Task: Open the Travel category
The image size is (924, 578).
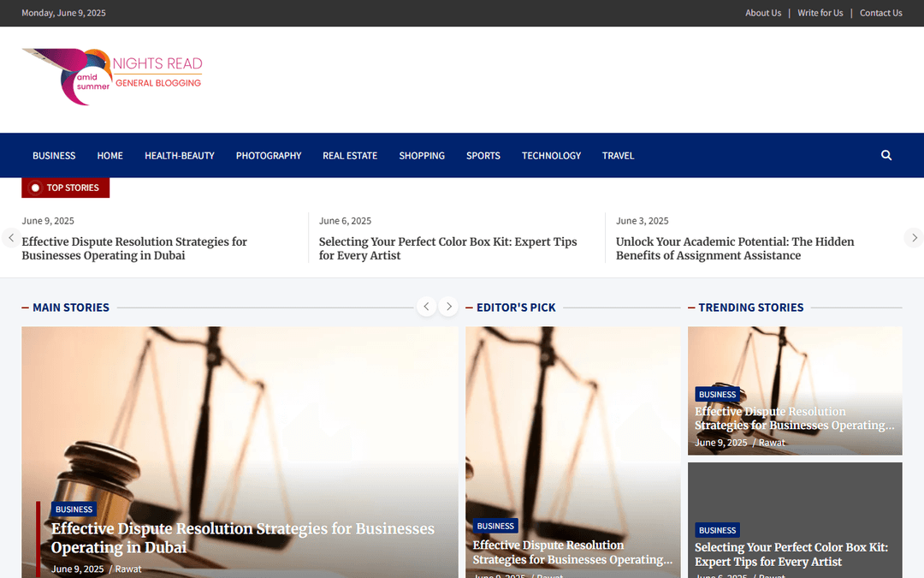Action: pyautogui.click(x=619, y=156)
